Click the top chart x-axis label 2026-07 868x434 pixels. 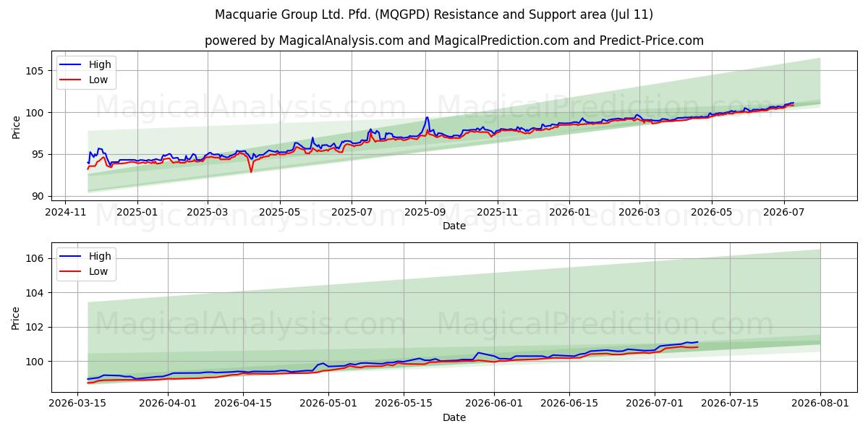tap(783, 213)
